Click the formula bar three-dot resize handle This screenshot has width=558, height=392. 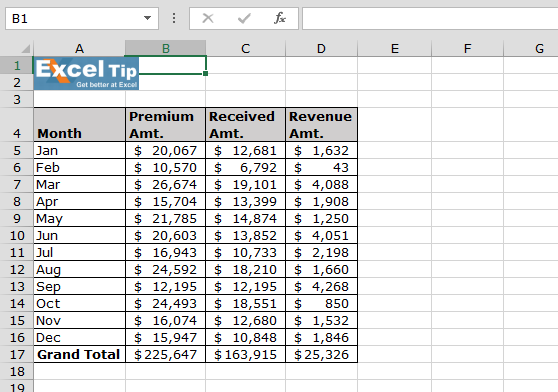coord(174,18)
